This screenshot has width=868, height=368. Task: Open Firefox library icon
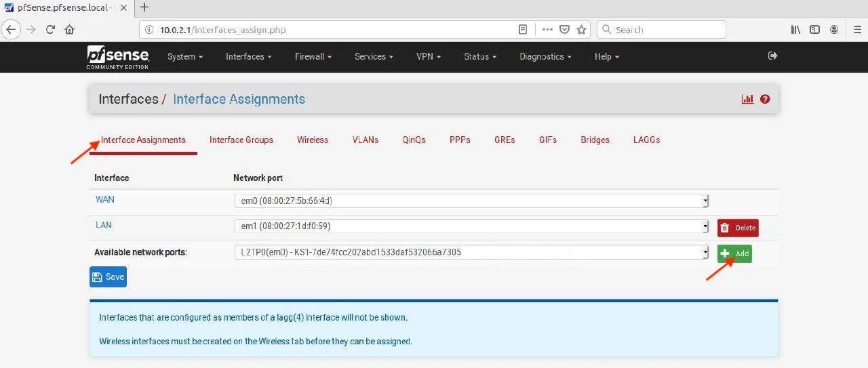pyautogui.click(x=795, y=30)
